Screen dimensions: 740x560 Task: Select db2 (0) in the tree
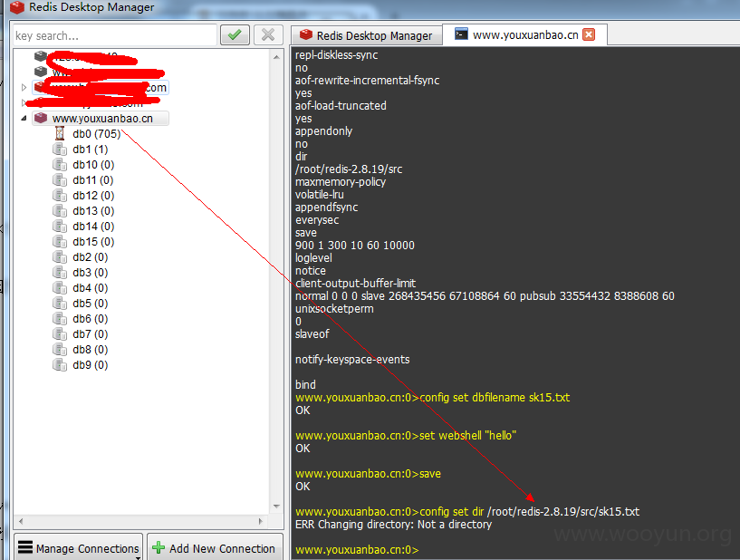pos(91,256)
